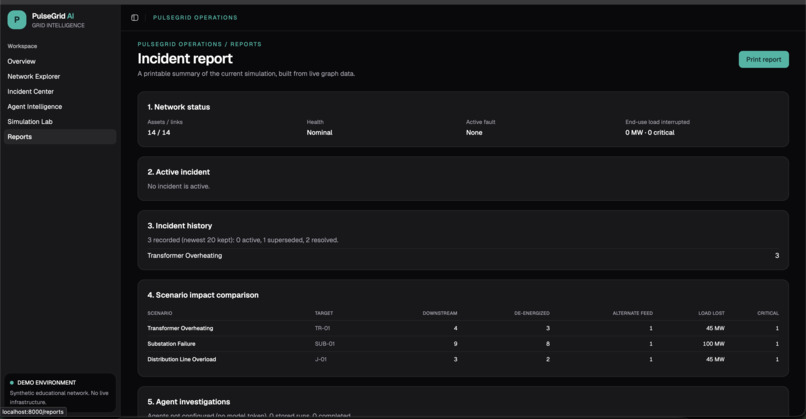Click '4. Scenario impact comparison' heading

coord(203,295)
